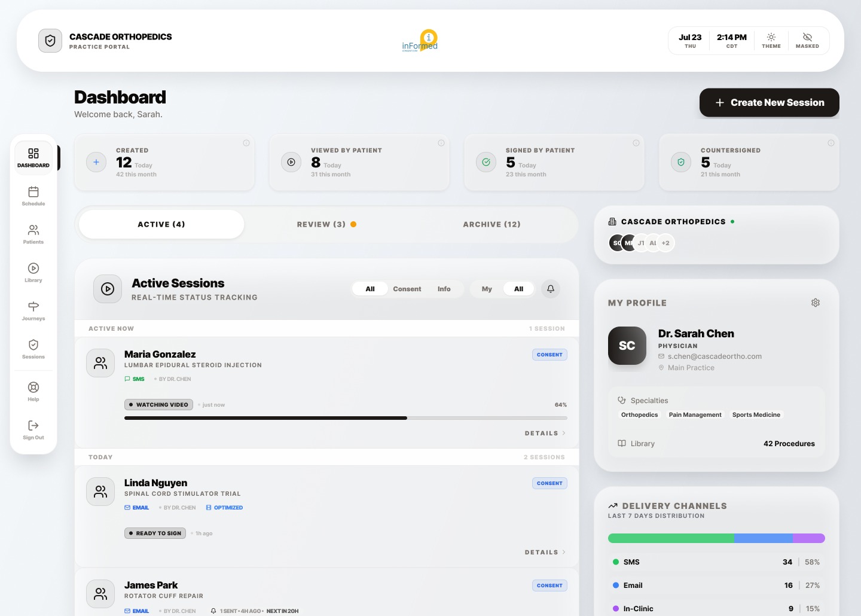This screenshot has width=861, height=616.
Task: Click the +2 team members avatar
Action: (665, 243)
